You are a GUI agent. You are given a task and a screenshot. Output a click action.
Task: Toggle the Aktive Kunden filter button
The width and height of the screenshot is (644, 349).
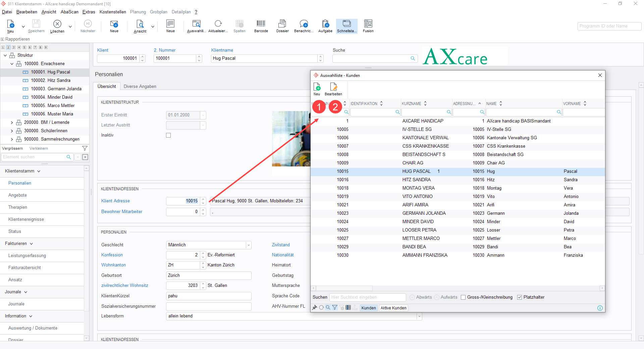[393, 308]
